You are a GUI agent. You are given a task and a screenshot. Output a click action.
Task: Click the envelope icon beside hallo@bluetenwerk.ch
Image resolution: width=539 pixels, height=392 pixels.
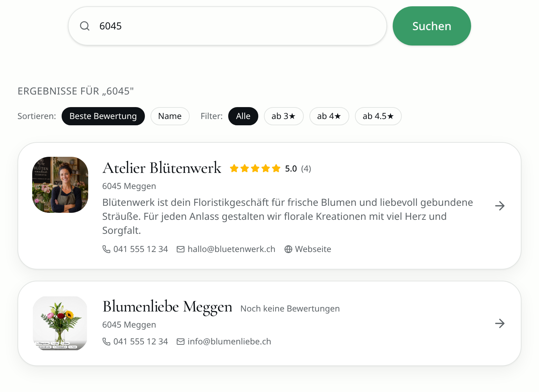(181, 249)
